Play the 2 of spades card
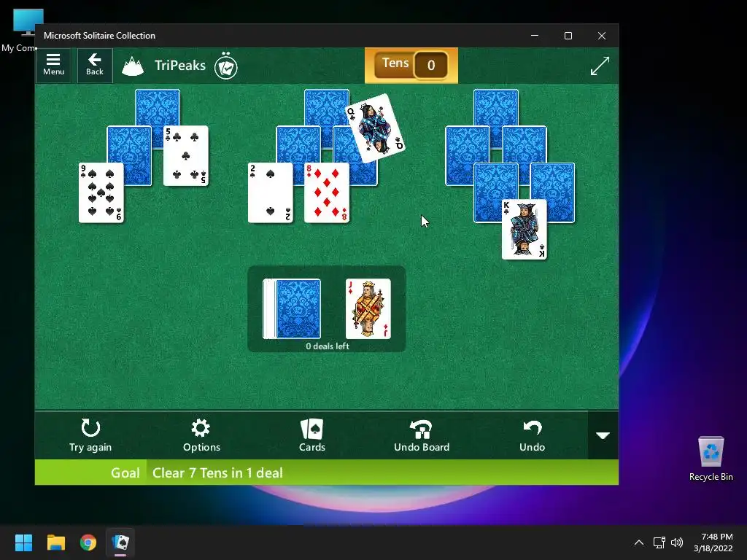The image size is (747, 560). tap(271, 192)
